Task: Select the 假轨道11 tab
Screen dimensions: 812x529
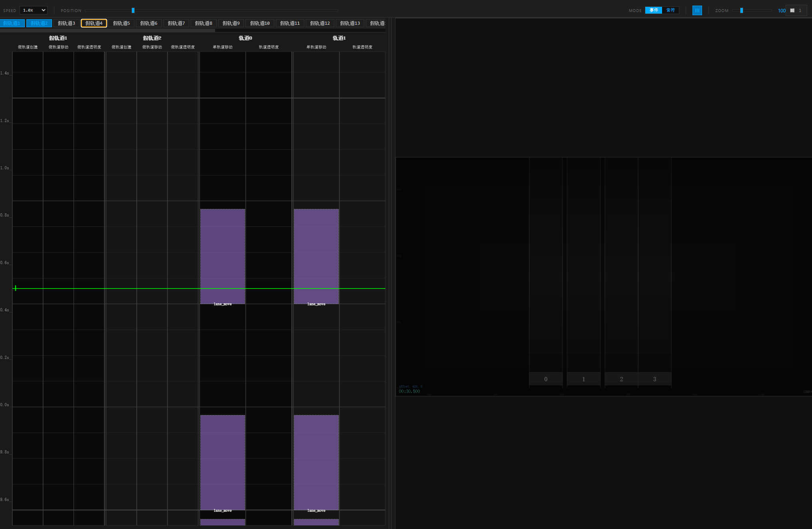Action: [290, 23]
